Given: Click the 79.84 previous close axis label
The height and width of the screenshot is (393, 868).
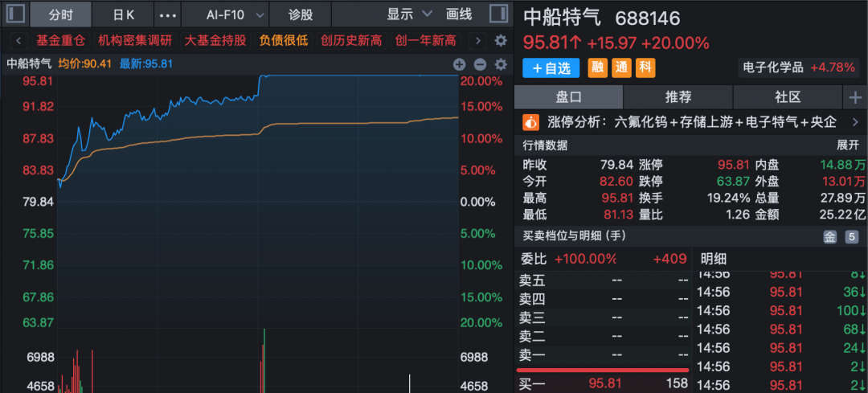Looking at the screenshot, I should [38, 202].
